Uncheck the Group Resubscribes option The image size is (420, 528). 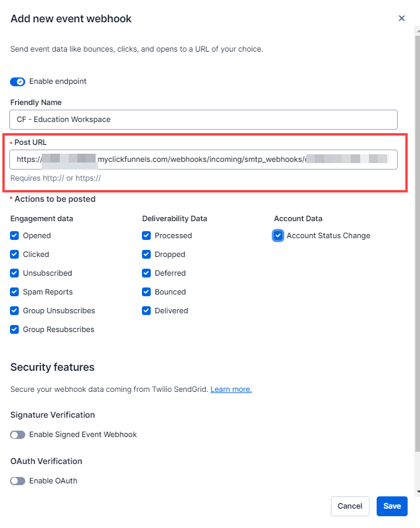tap(15, 329)
